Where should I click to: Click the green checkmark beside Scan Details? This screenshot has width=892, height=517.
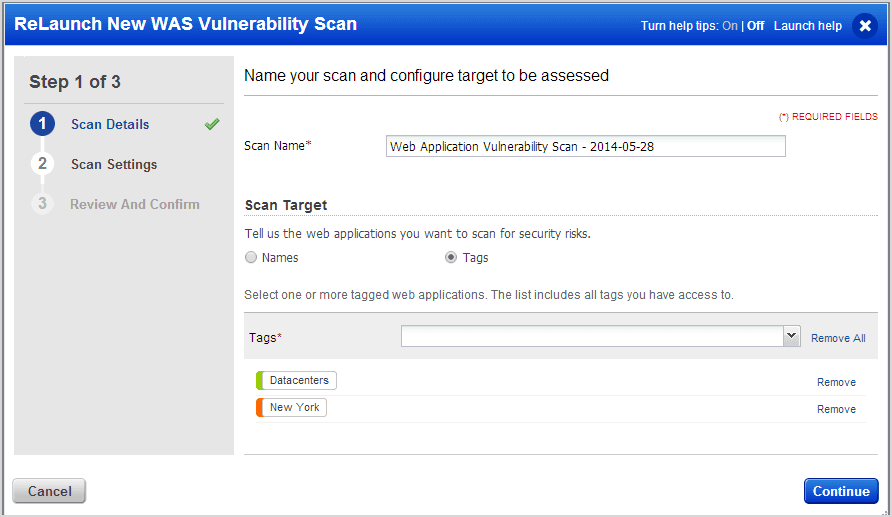(x=212, y=123)
